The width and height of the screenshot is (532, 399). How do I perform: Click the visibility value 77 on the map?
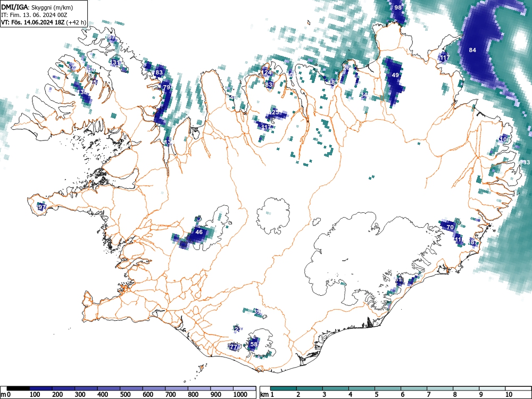234,347
